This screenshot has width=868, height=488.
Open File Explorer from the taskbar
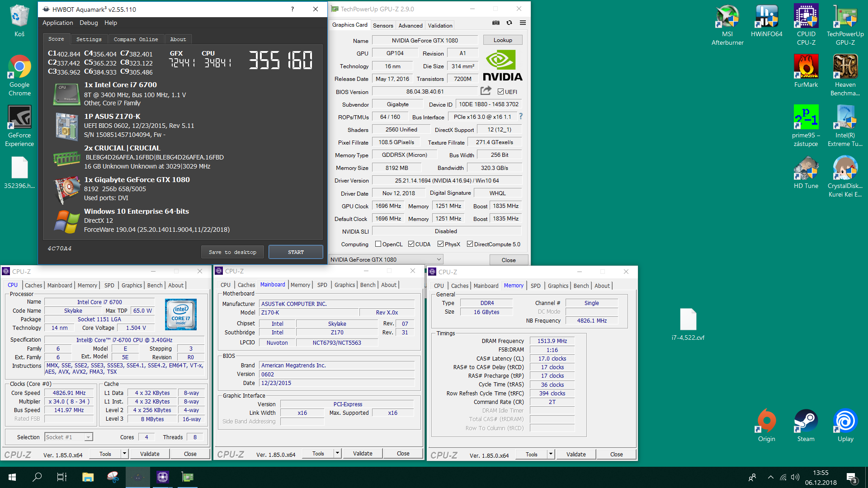click(x=88, y=477)
